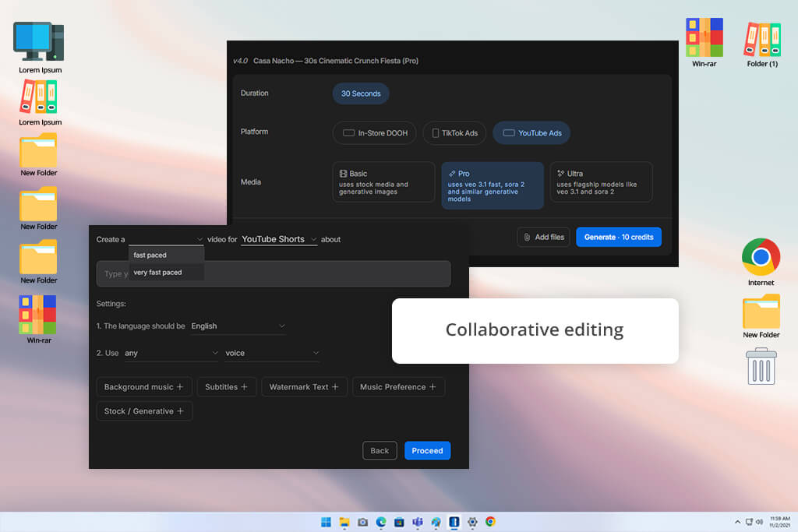Open Microsoft Store from the taskbar

399,522
